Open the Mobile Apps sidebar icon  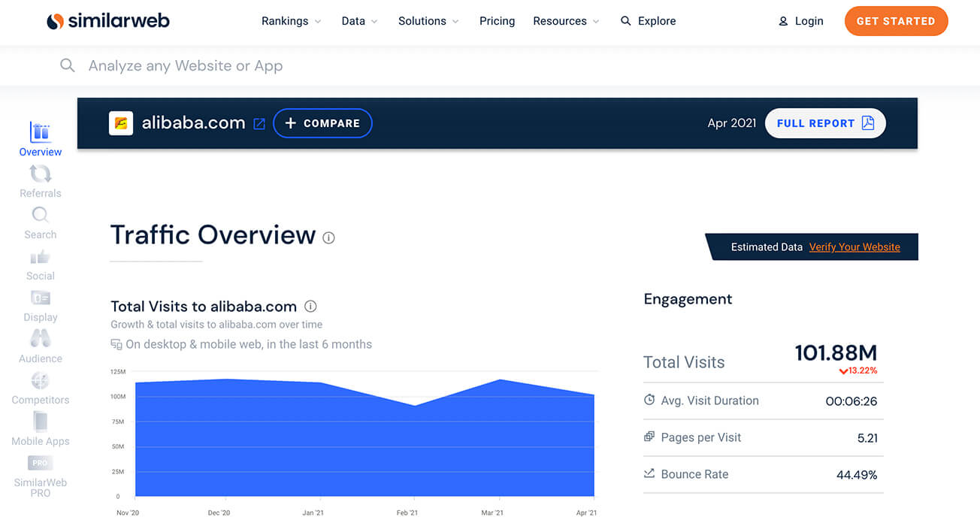[x=41, y=422]
